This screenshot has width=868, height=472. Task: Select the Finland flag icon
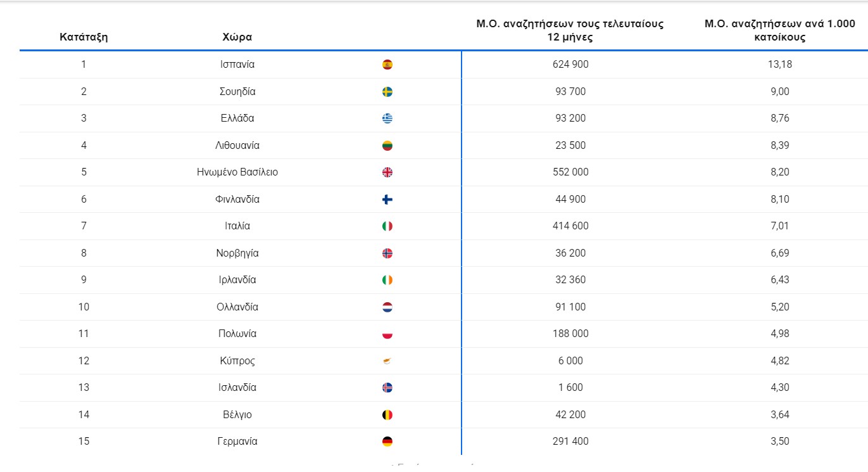[387, 200]
